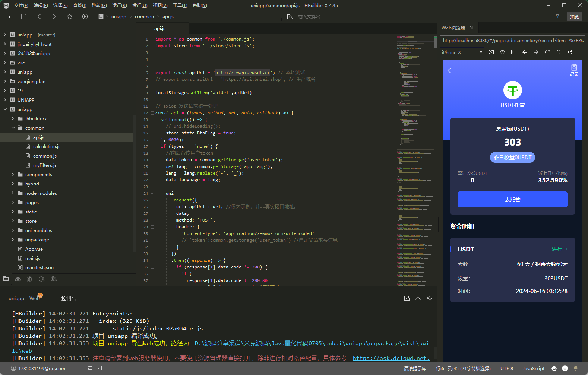Click the notification bell in status bar

[x=575, y=368]
